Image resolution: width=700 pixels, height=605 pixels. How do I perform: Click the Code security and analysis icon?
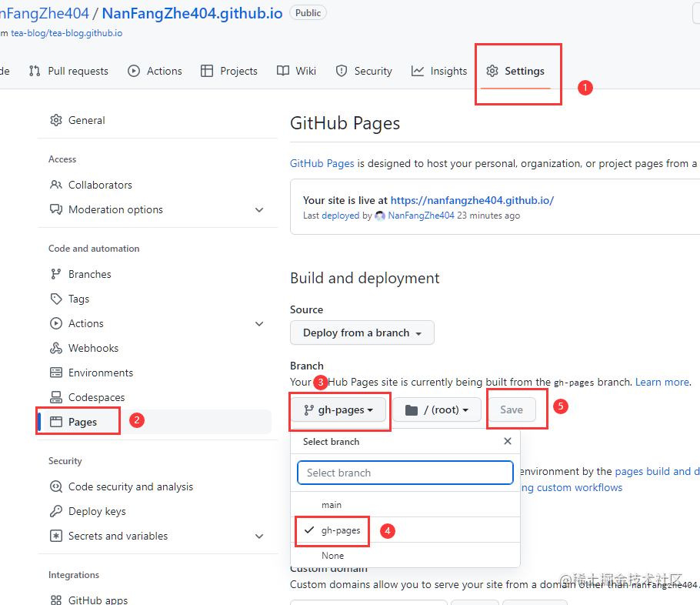(56, 486)
